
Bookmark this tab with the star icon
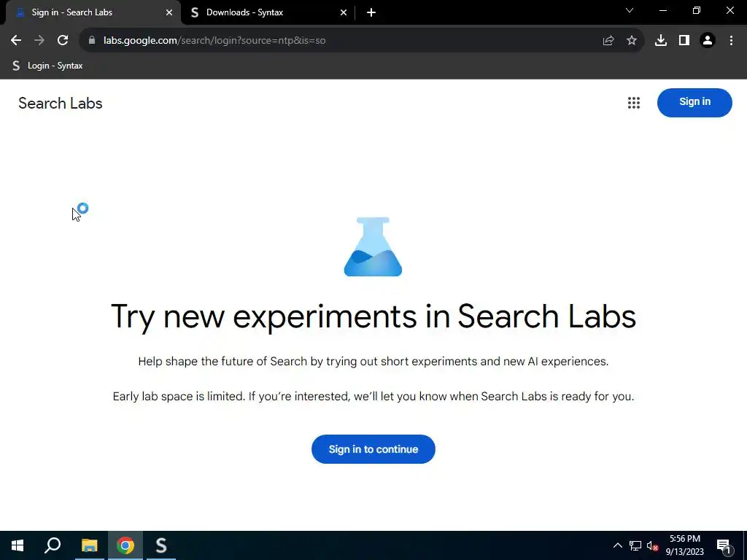tap(632, 41)
